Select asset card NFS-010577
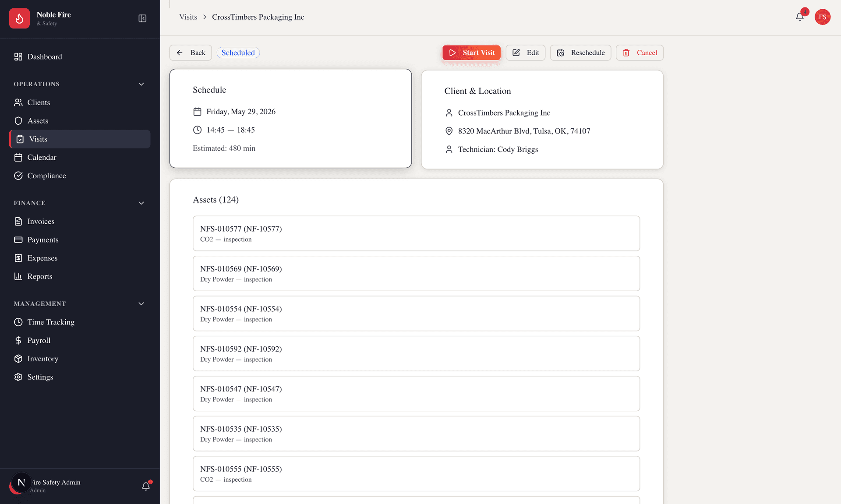Viewport: 841px width, 504px height. (x=416, y=233)
